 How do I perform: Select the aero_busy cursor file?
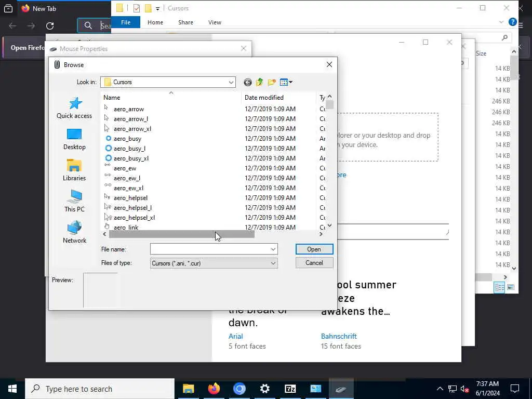click(127, 138)
